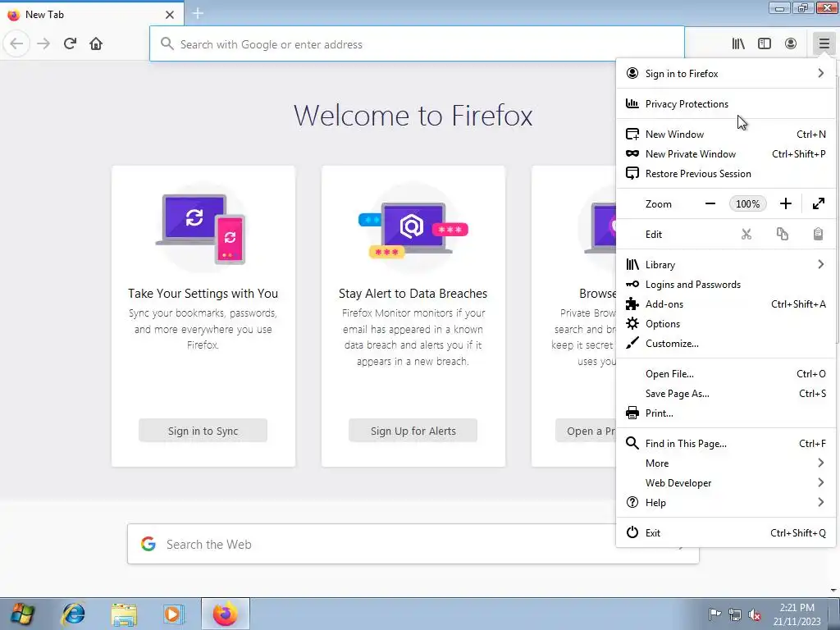Enter full screen mode icon
The height and width of the screenshot is (630, 840).
point(819,203)
